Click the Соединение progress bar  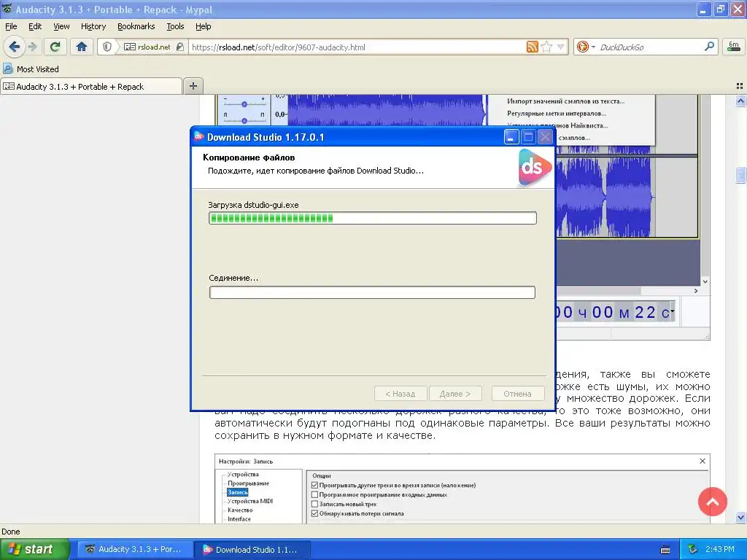pyautogui.click(x=373, y=292)
